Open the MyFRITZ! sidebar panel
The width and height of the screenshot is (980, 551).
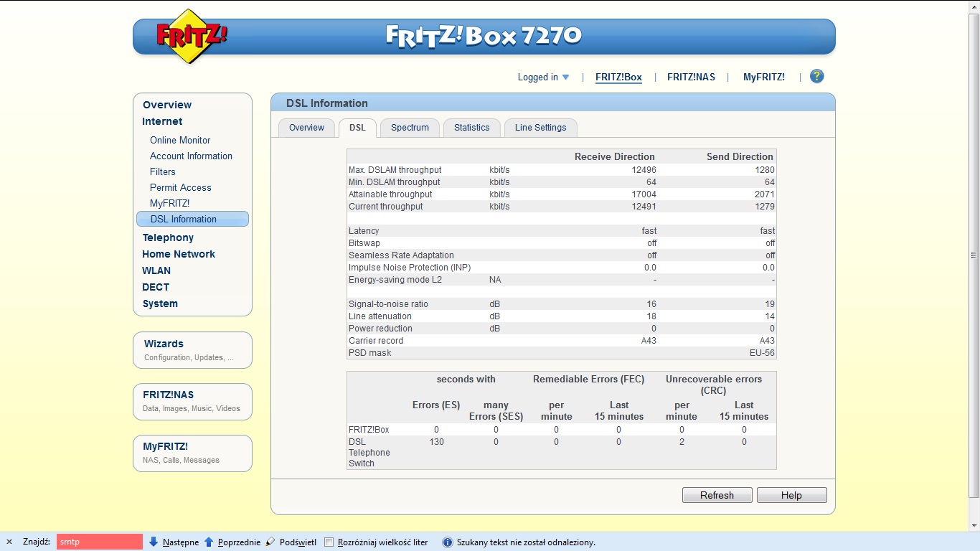click(192, 453)
